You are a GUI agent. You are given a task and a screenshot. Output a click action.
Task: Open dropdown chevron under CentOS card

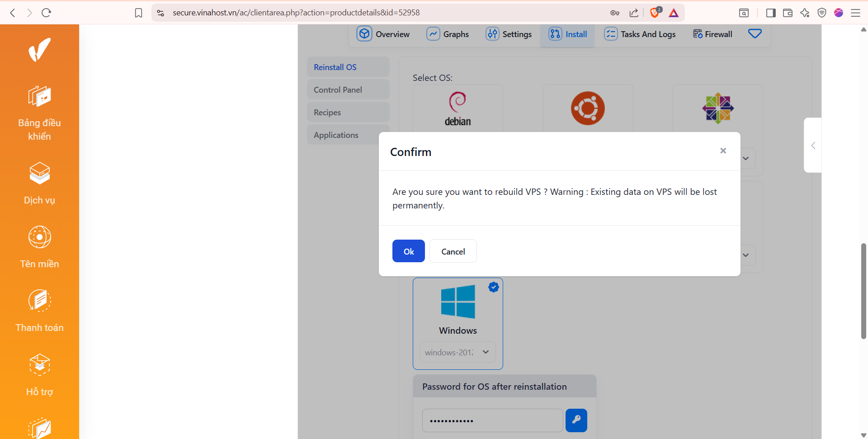(x=746, y=158)
